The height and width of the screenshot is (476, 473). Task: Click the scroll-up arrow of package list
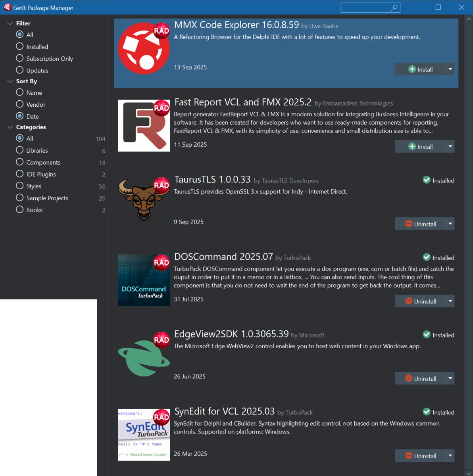(x=469, y=18)
